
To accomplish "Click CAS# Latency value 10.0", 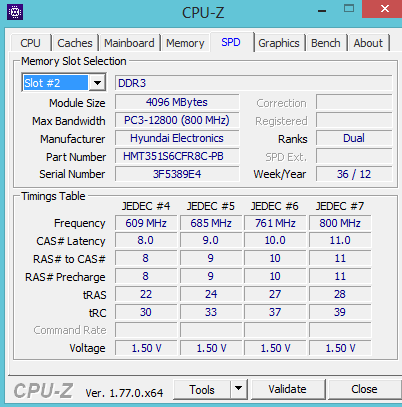I will [275, 240].
